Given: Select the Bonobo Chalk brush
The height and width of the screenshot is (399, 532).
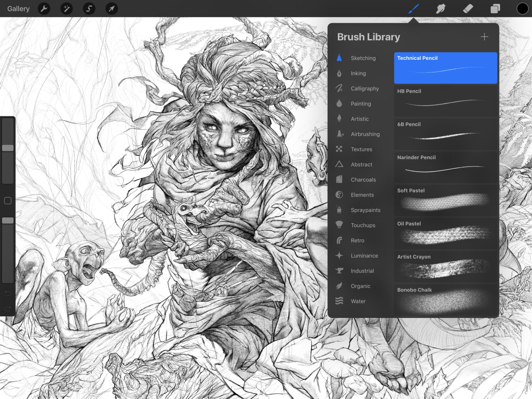Looking at the screenshot, I should 445,299.
